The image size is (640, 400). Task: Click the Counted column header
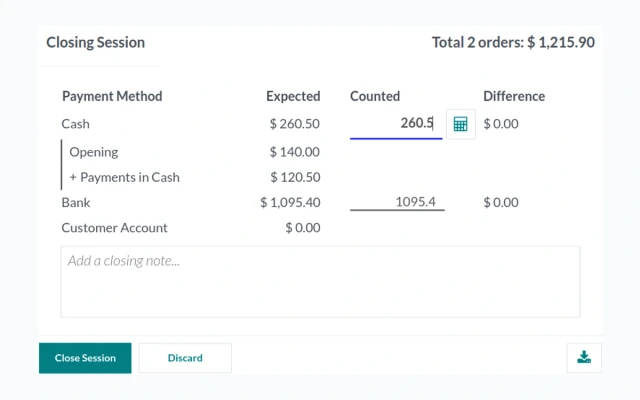[x=375, y=96]
